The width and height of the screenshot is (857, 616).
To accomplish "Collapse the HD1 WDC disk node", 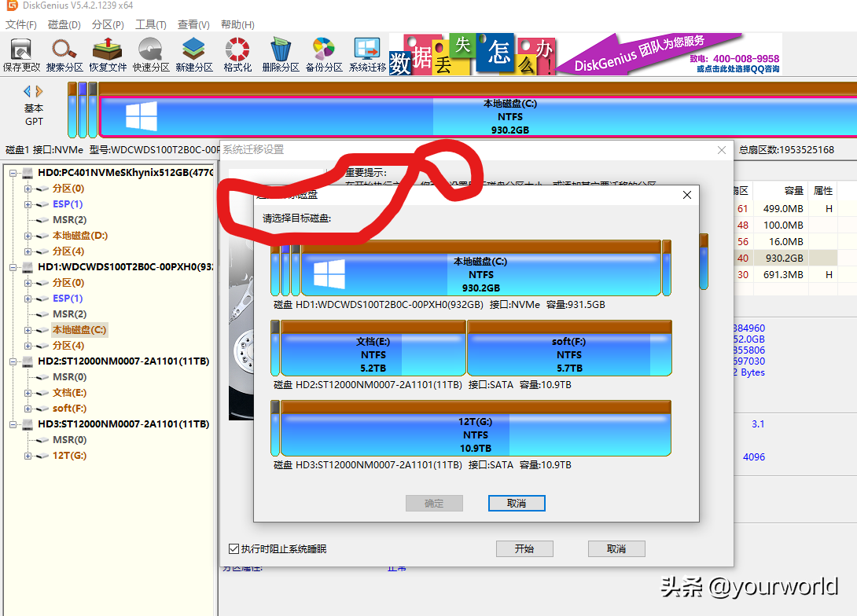I will (x=13, y=268).
